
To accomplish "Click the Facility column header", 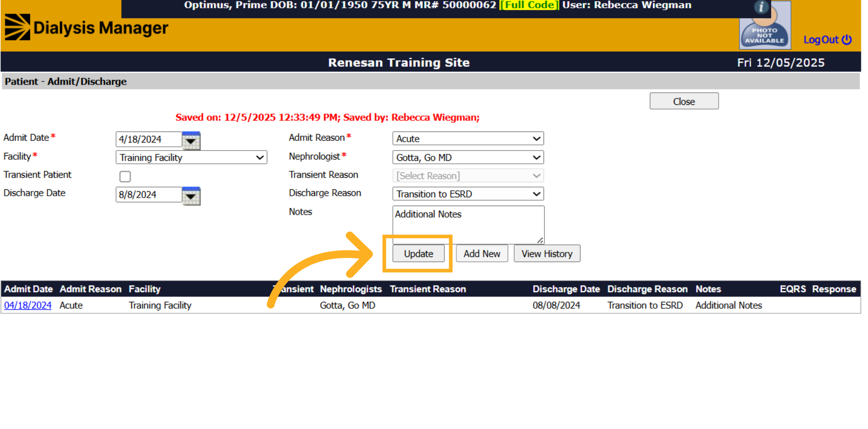I will coord(145,289).
